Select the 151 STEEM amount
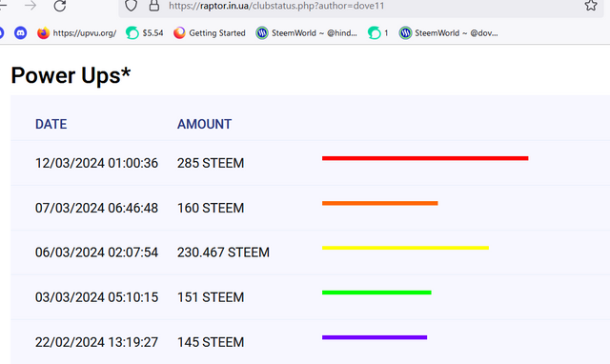 pos(211,297)
